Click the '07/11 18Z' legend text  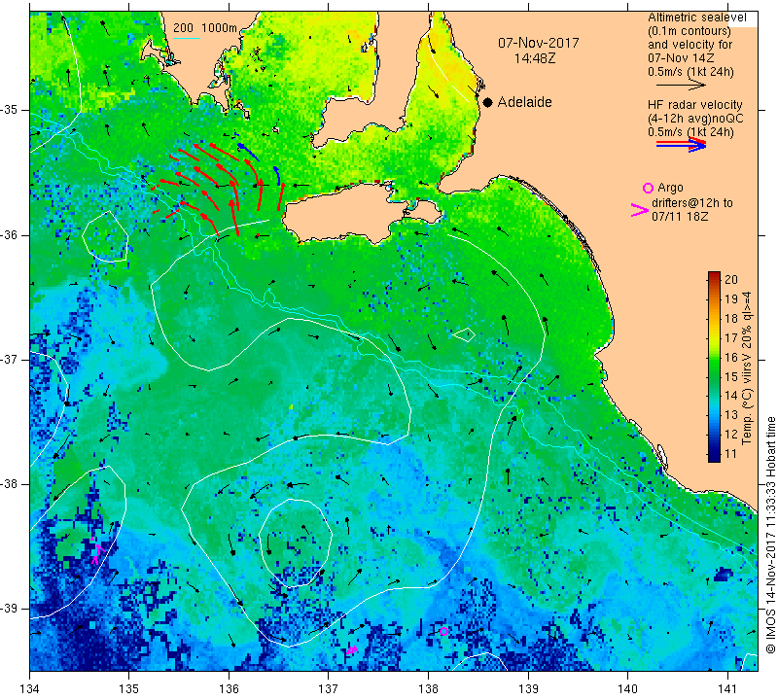[680, 216]
